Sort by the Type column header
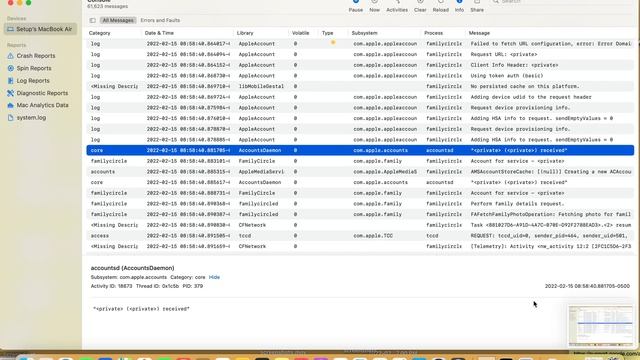 [327, 33]
